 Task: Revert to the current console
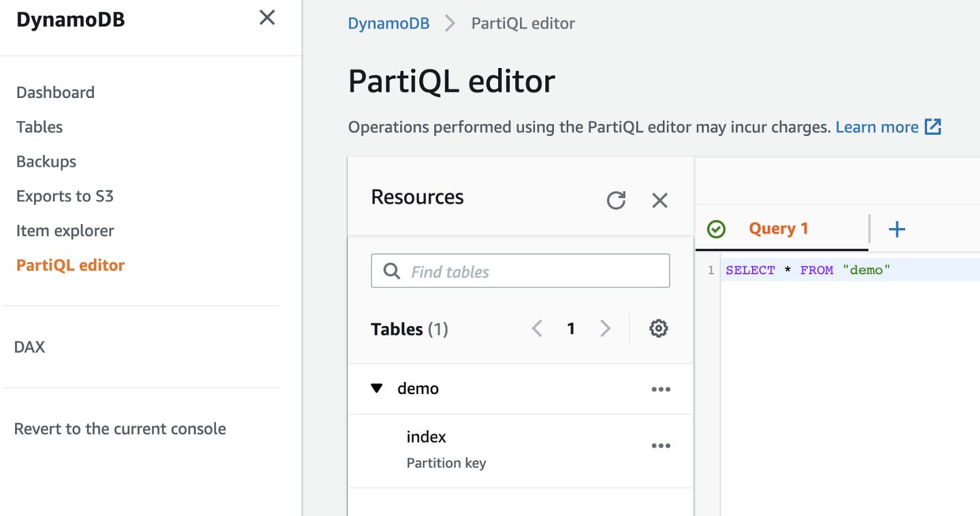[120, 429]
